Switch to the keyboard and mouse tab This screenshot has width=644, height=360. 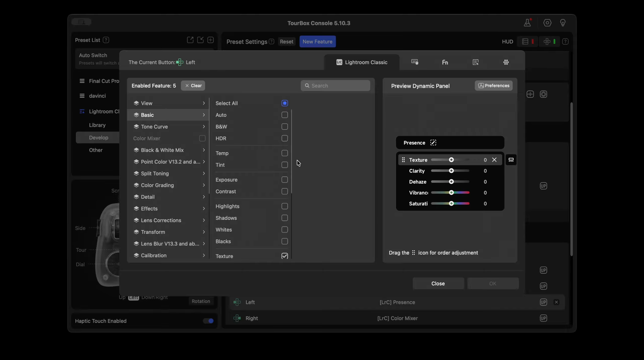click(x=415, y=62)
